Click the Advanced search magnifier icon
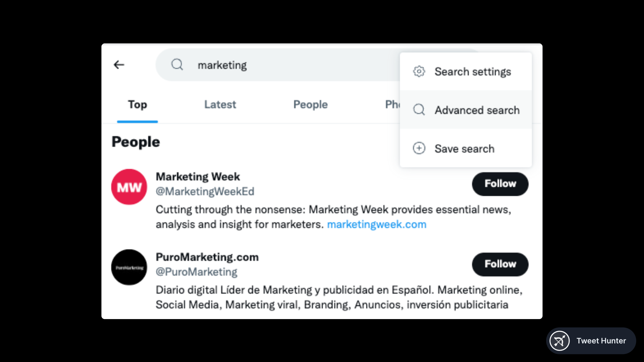 tap(419, 110)
